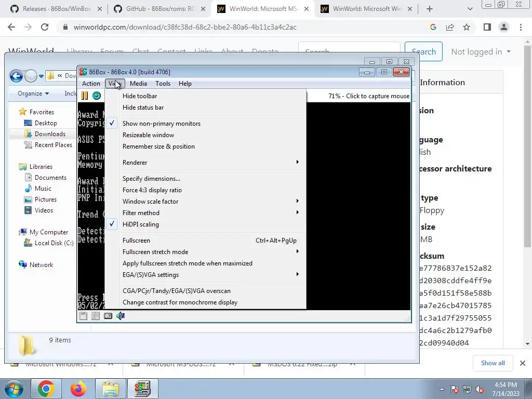
Task: Switch to GitHub 86Box/roms tab
Action: [x=159, y=9]
